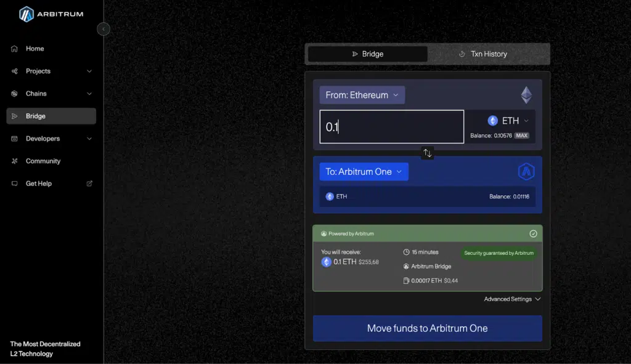
Task: Click the Arbitrum Bridge small logo icon
Action: coord(407,266)
